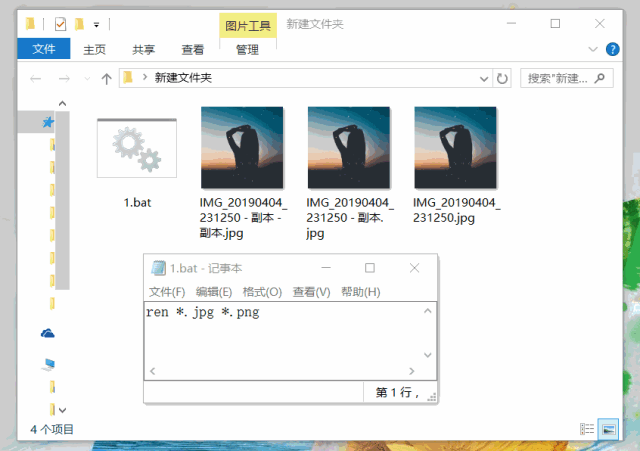Go forward with the right arrow button

(64, 78)
